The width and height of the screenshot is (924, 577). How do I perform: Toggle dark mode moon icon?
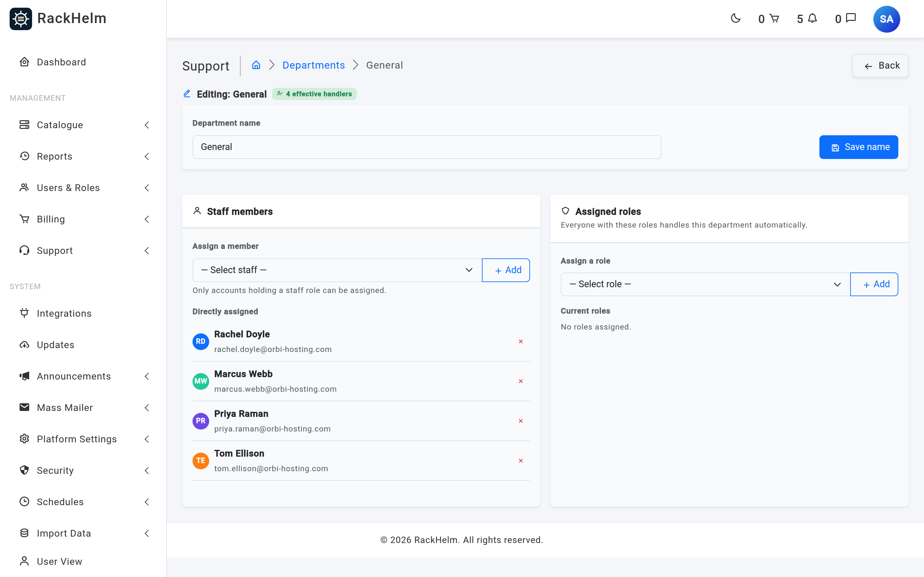[x=735, y=18]
